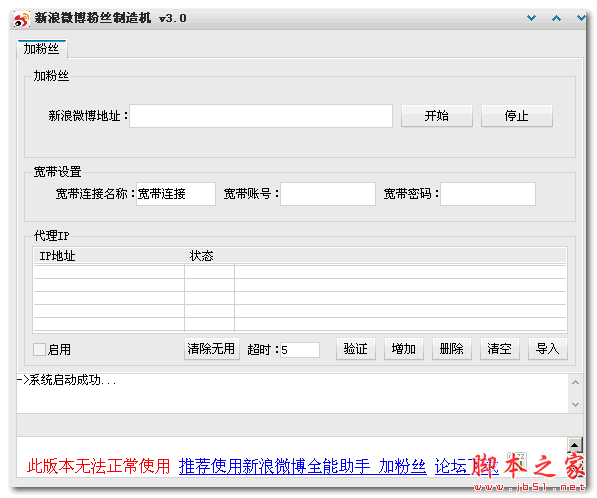This screenshot has height=498, width=597.
Task: Click the 增加 button
Action: [x=404, y=349]
